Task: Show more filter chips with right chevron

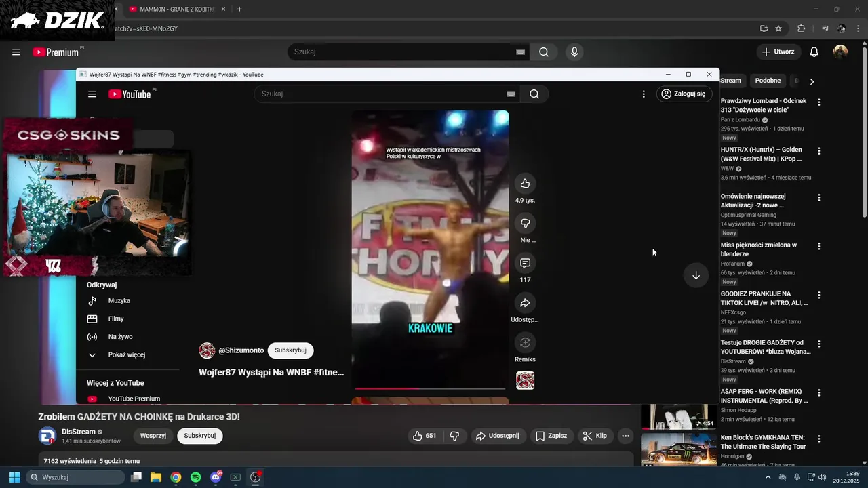Action: coord(812,81)
